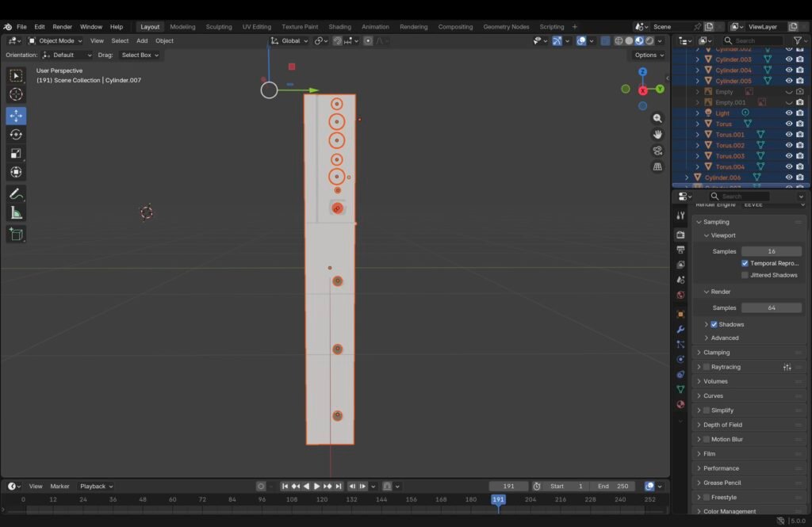Expand Cylinder.006 in the outliner
Viewport: 812px width, 527px height.
[688, 178]
